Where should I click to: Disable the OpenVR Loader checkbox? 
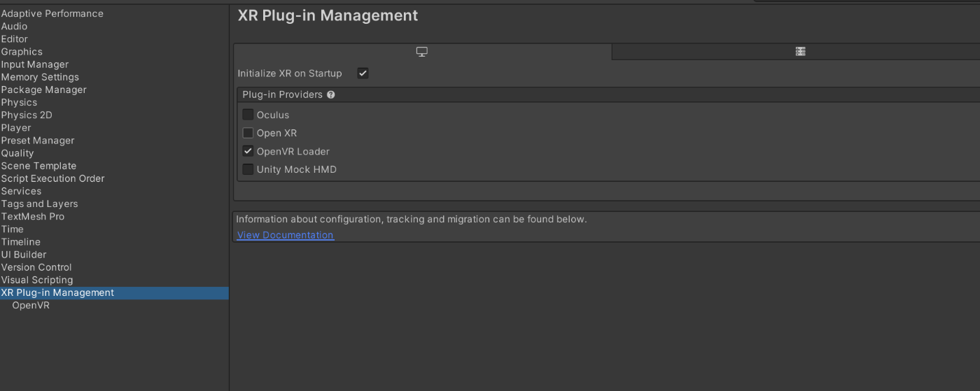pos(248,151)
